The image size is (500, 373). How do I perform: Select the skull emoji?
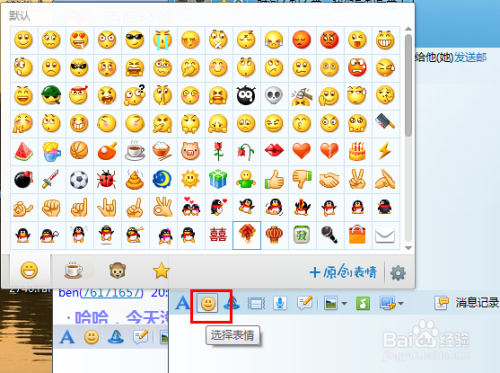click(x=274, y=96)
